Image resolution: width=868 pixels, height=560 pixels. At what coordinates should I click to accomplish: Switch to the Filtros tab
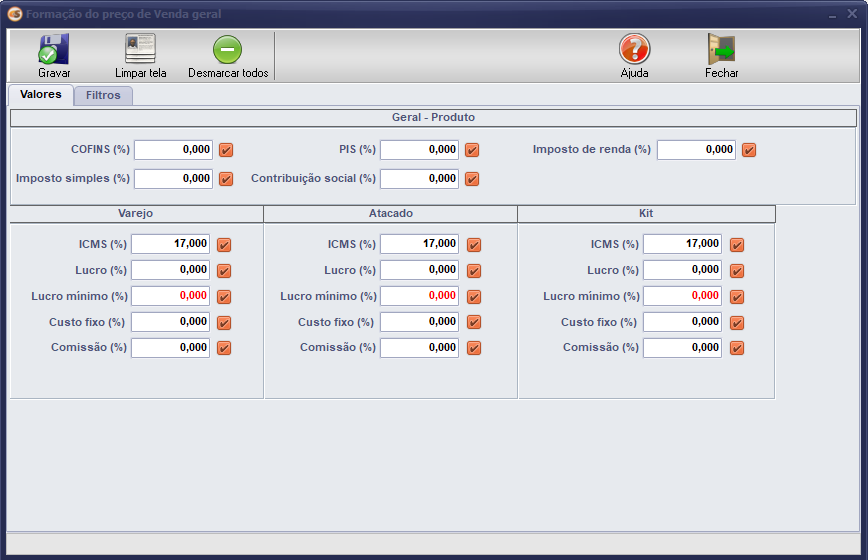tap(103, 96)
